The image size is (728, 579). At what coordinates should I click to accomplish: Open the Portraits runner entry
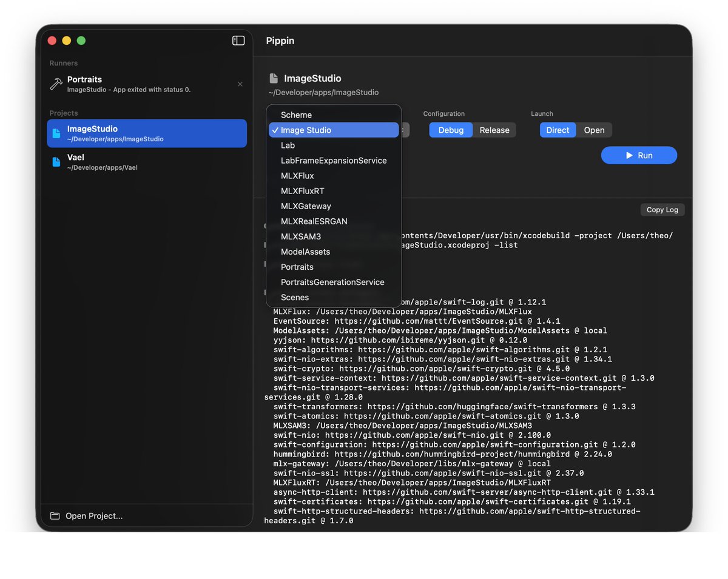(x=147, y=84)
